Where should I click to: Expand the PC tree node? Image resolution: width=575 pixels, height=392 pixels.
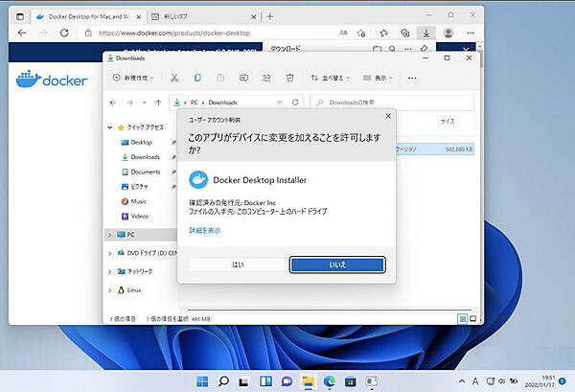[x=109, y=234]
